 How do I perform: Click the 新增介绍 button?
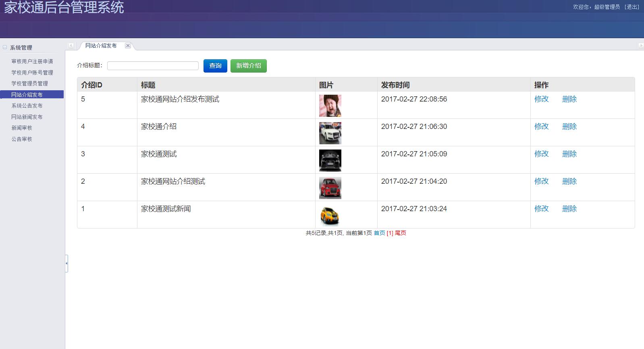click(249, 66)
